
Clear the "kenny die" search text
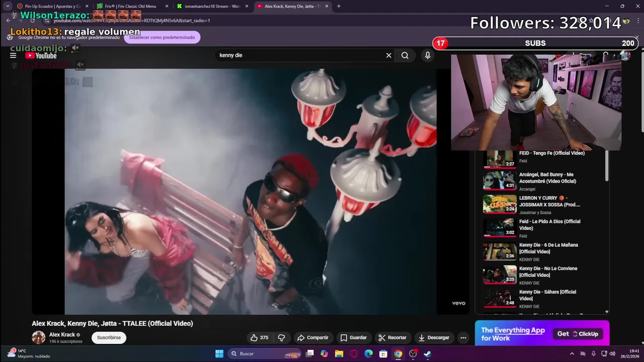click(388, 55)
